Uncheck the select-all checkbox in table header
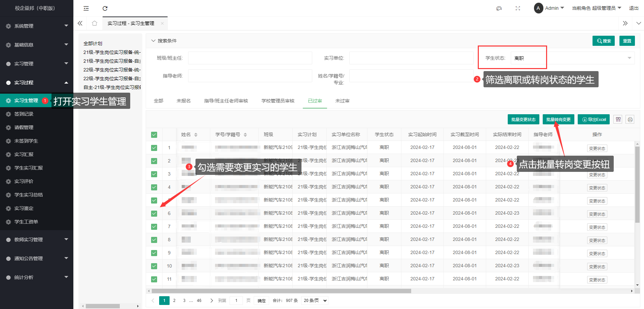644x309 pixels. (x=154, y=135)
